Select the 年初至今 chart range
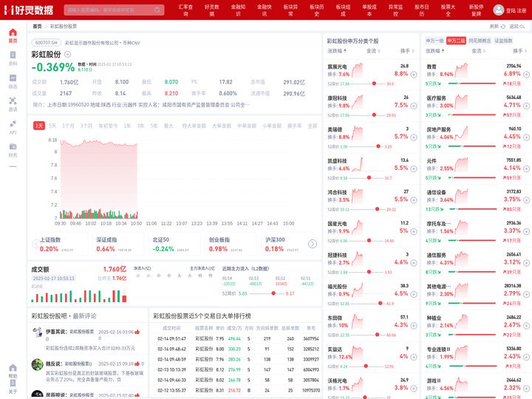This screenshot has height=399, width=532. click(108, 126)
